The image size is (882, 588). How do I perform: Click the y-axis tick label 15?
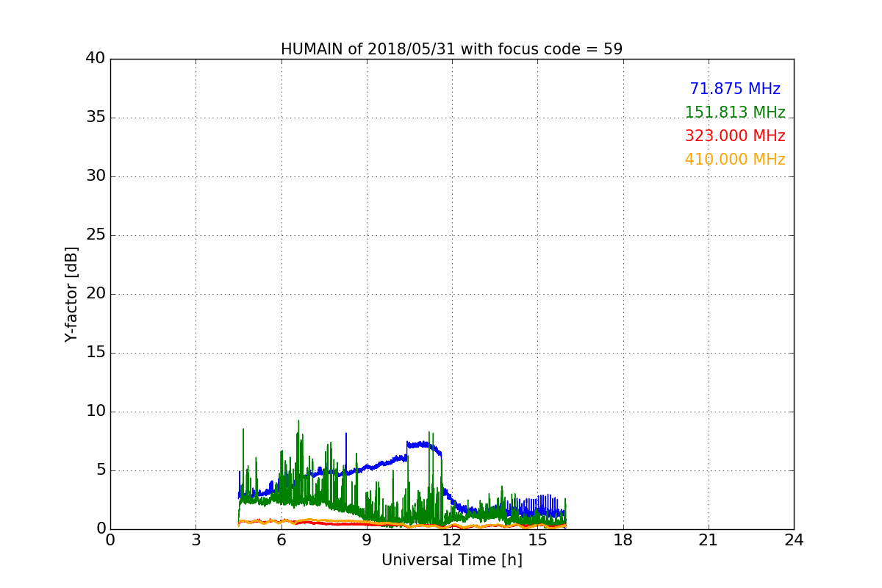pos(95,353)
